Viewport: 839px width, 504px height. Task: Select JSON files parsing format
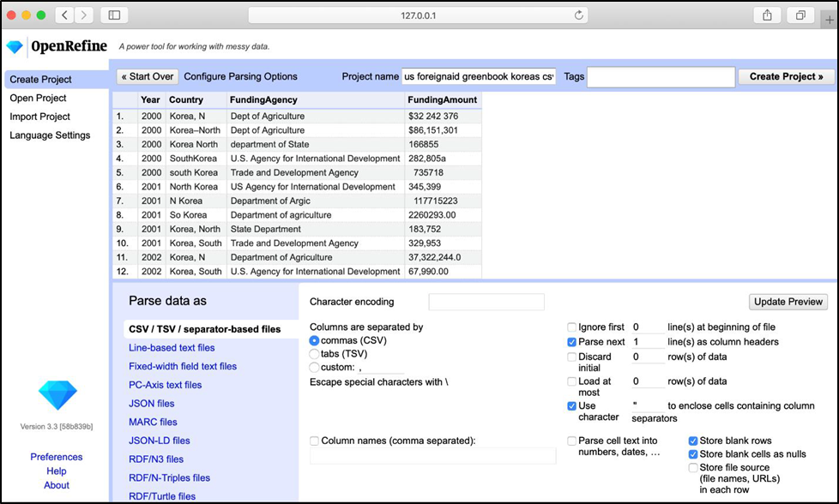point(151,404)
